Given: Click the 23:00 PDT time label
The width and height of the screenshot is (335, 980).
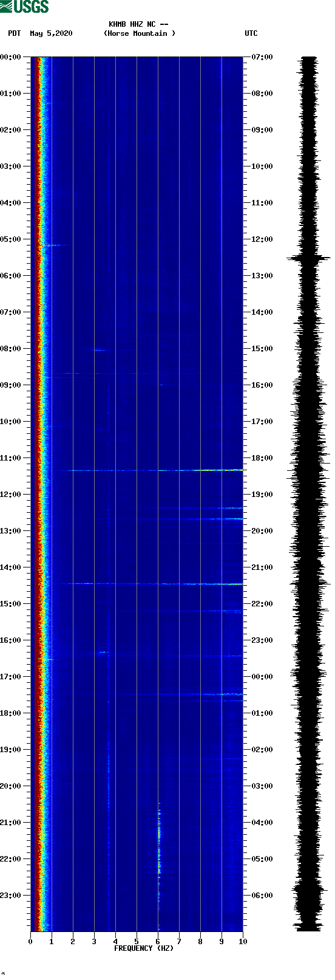Looking at the screenshot, I should 11,896.
